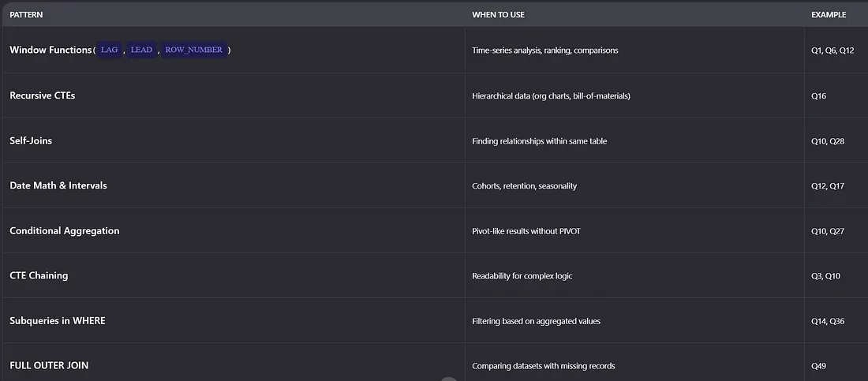The image size is (868, 381).
Task: Select the LAG code tag
Action: point(109,50)
